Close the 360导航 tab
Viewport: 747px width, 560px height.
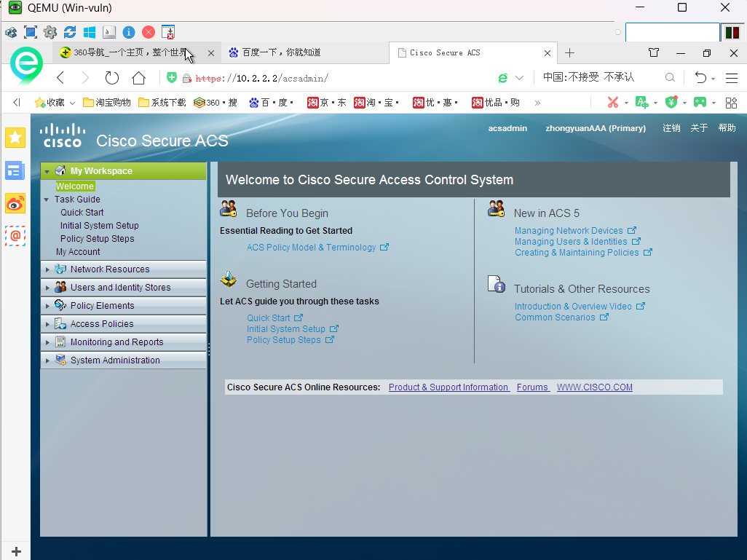pyautogui.click(x=211, y=53)
